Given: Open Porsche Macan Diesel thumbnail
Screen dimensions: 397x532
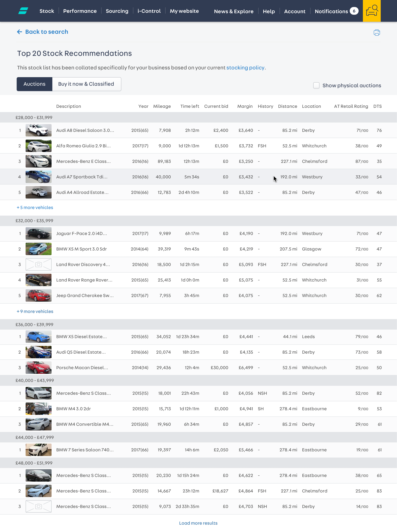Looking at the screenshot, I should pyautogui.click(x=38, y=368).
